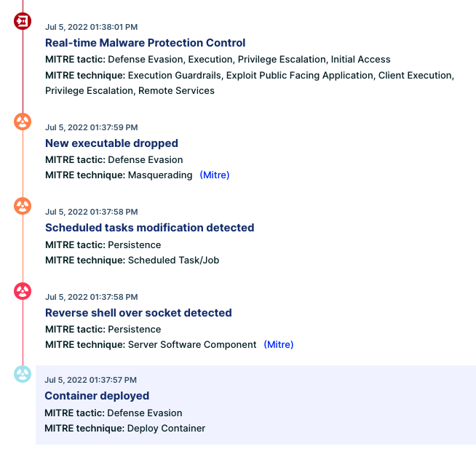Click the 01:38:01 PM timestamp

[92, 27]
